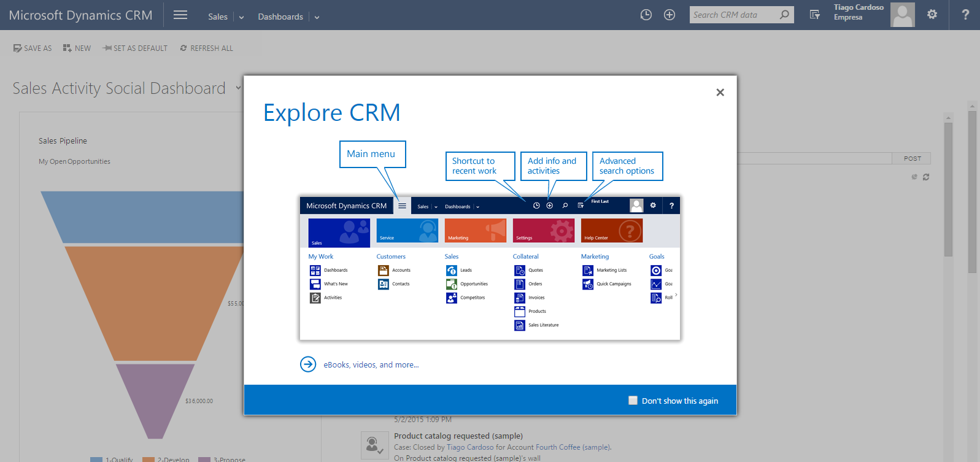Image resolution: width=980 pixels, height=462 pixels.
Task: Expand the Sales navigation dropdown arrow
Action: (x=241, y=17)
